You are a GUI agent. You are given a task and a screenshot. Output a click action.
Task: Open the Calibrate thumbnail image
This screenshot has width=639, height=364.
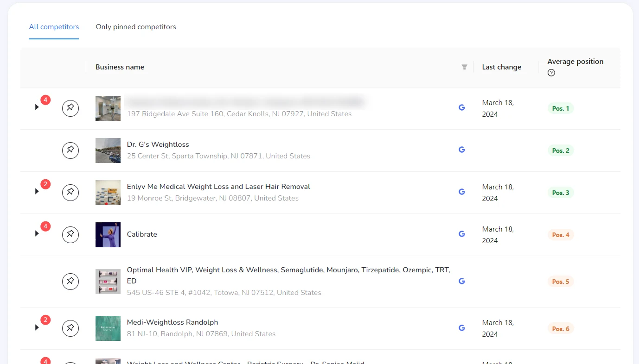click(x=108, y=235)
